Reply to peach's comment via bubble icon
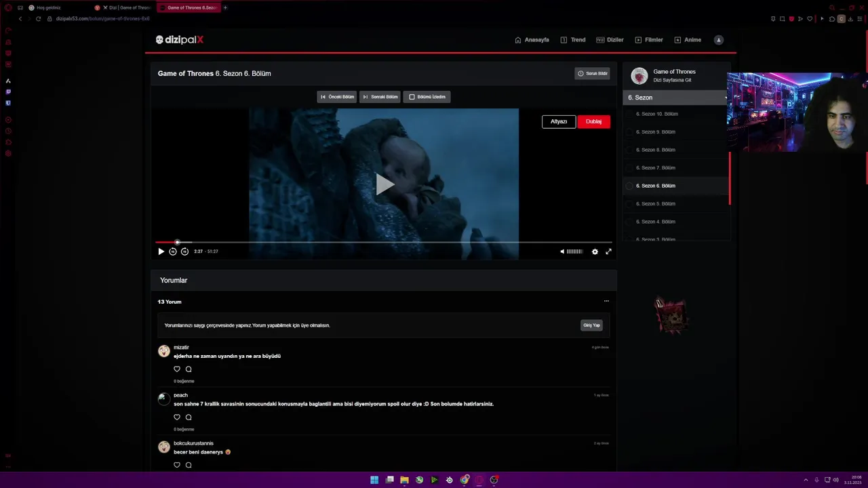Viewport: 868px width, 488px height. (189, 418)
